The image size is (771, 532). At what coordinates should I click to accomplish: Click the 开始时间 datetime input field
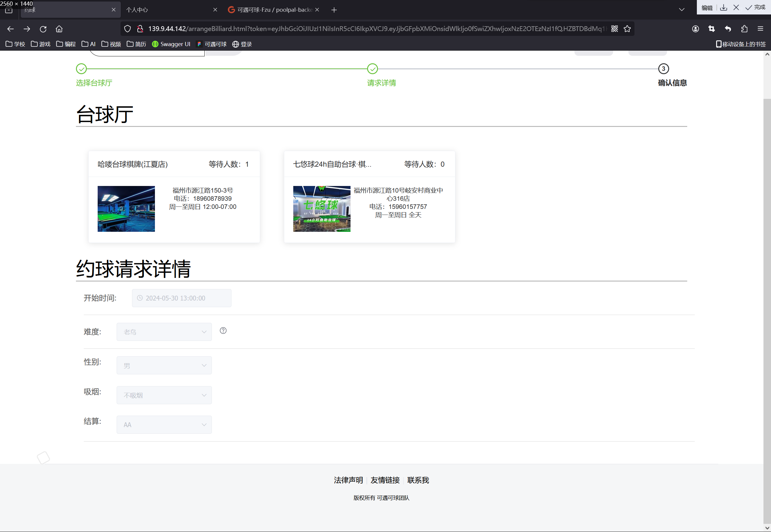click(x=182, y=298)
